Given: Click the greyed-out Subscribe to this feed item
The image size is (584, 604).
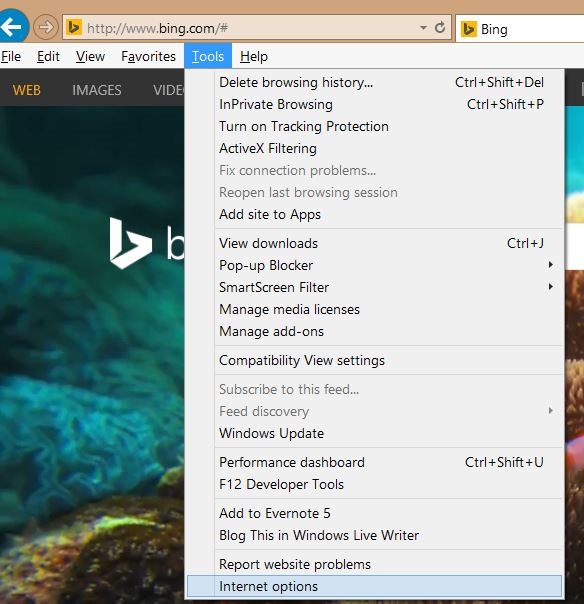Looking at the screenshot, I should (x=374, y=389).
